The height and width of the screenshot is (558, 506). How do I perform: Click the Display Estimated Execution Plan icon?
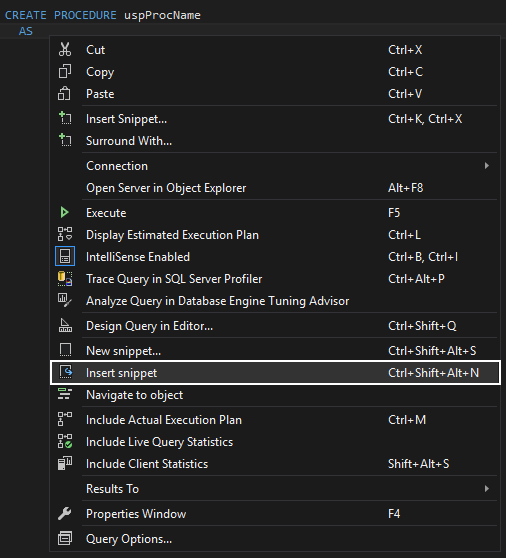(x=65, y=235)
